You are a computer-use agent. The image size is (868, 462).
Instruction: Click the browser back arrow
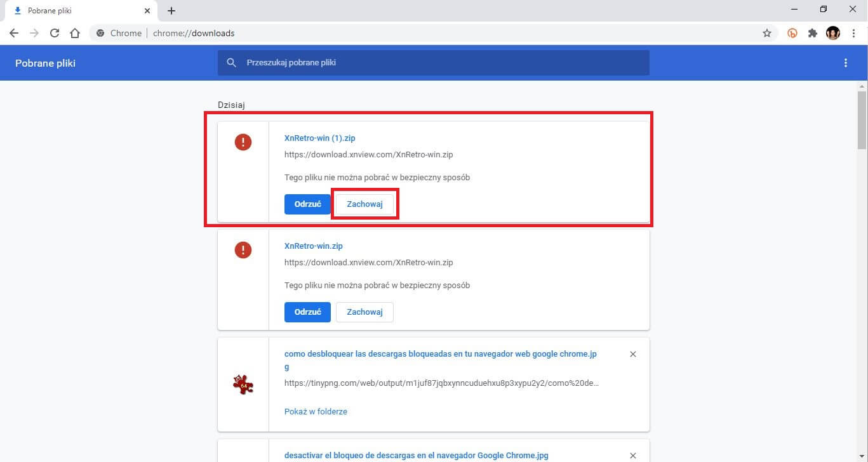[14, 33]
